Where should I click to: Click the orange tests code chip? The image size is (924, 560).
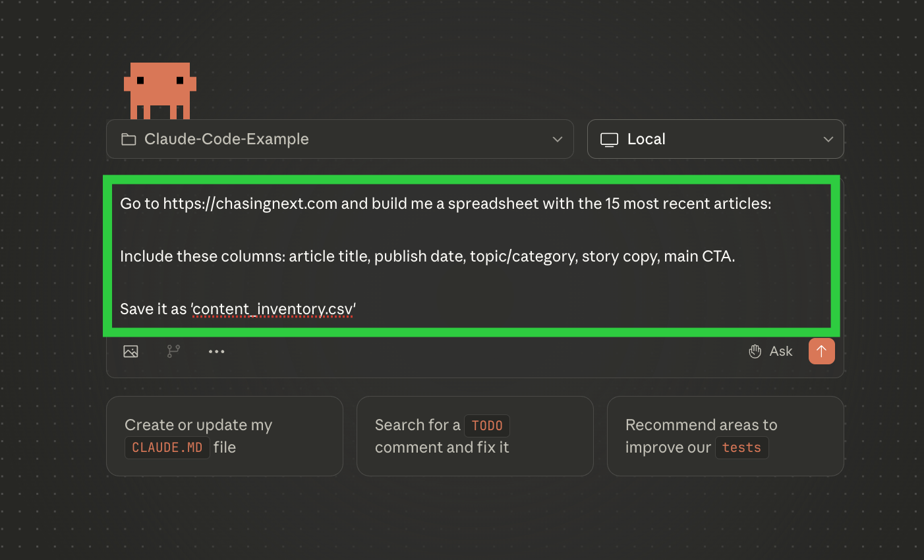[741, 447]
